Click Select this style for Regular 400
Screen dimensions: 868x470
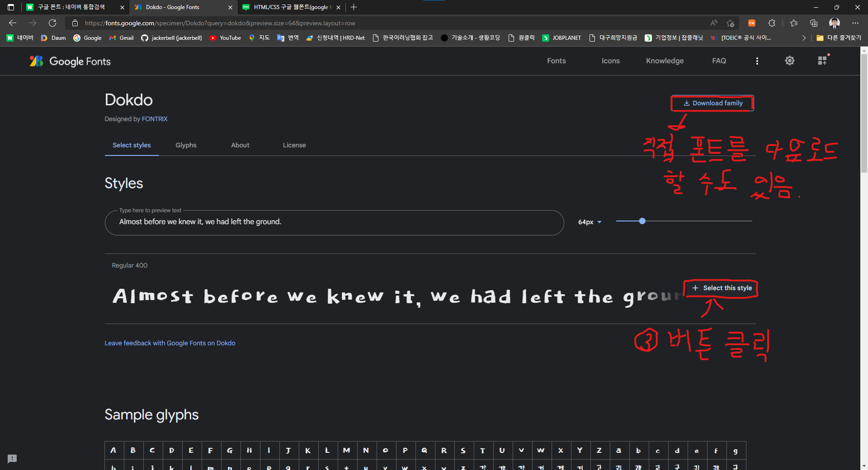[722, 288]
